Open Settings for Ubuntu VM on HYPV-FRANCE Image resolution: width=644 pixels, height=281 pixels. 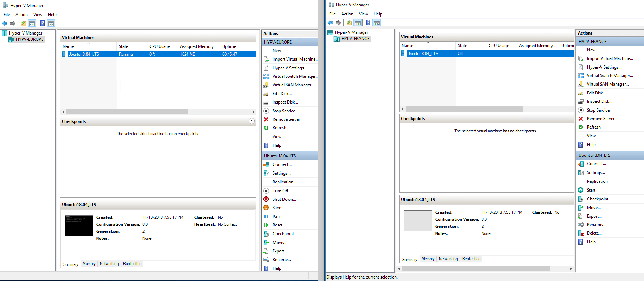(x=596, y=173)
